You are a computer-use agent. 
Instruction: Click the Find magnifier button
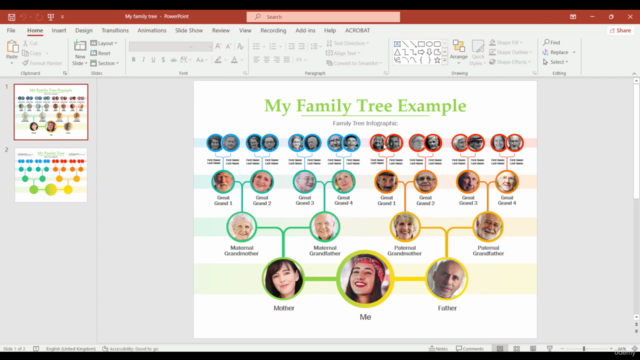[x=551, y=42]
